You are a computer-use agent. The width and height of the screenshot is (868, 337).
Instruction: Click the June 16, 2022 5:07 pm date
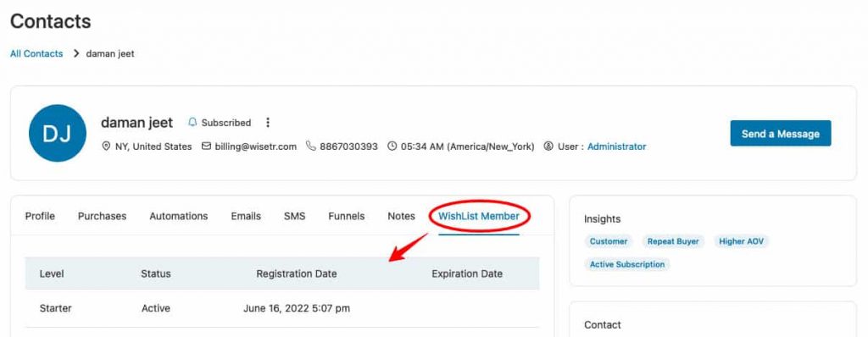click(x=297, y=308)
